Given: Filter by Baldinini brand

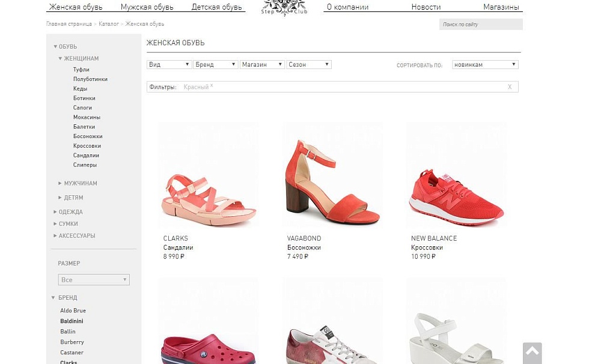Looking at the screenshot, I should (72, 321).
